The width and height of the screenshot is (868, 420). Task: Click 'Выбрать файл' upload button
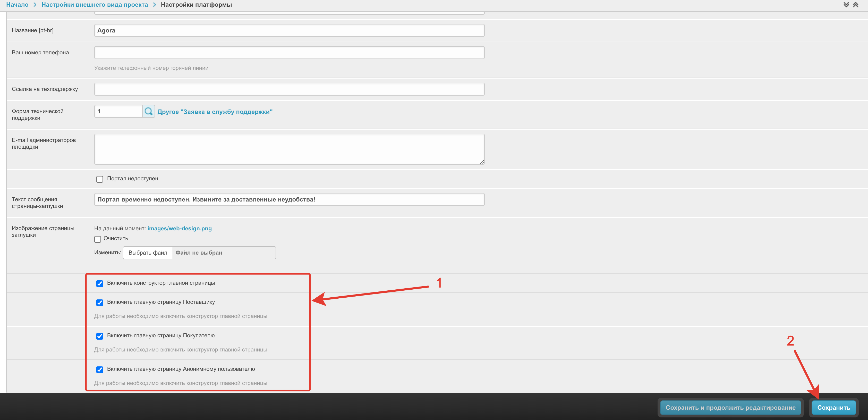click(148, 253)
